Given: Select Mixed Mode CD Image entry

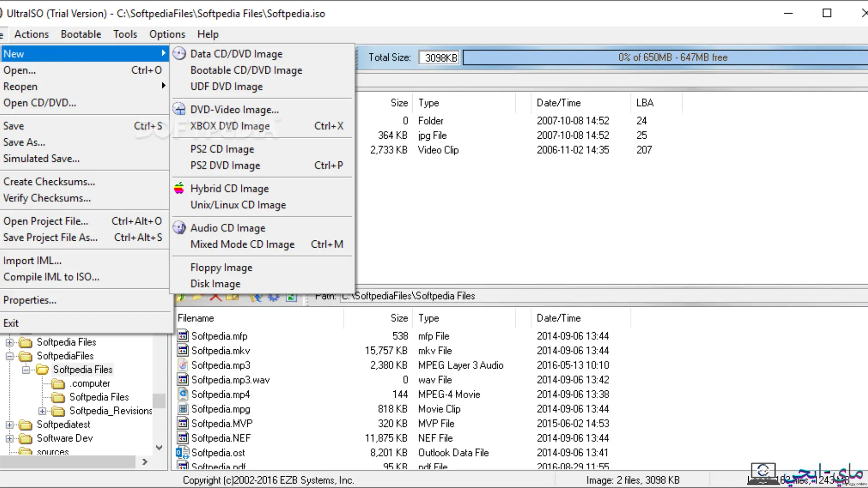Looking at the screenshot, I should 262,244.
